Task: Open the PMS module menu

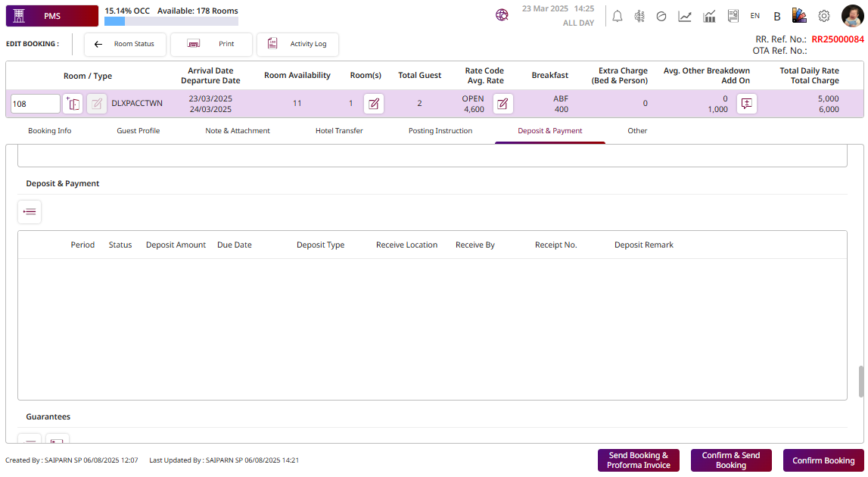Action: tap(52, 16)
